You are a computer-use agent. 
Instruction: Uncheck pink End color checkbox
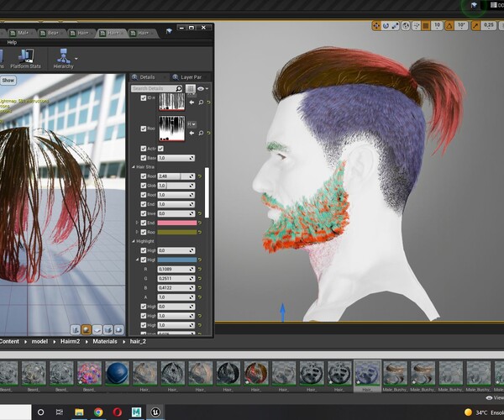[144, 223]
